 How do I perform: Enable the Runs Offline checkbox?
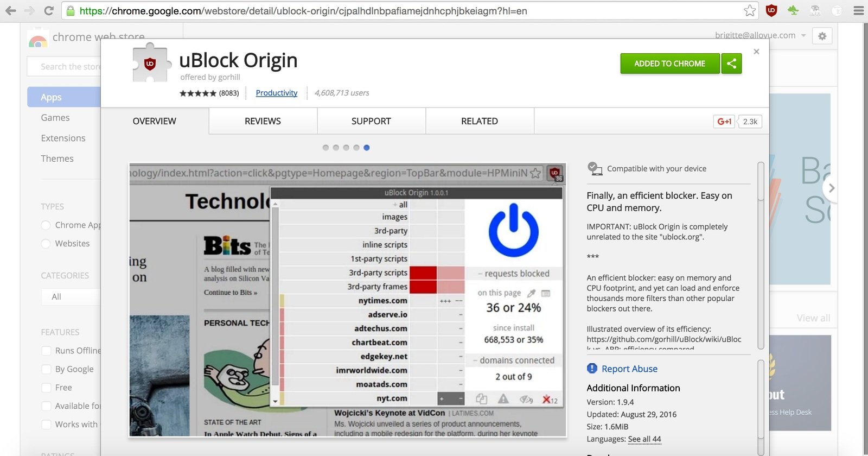(47, 351)
